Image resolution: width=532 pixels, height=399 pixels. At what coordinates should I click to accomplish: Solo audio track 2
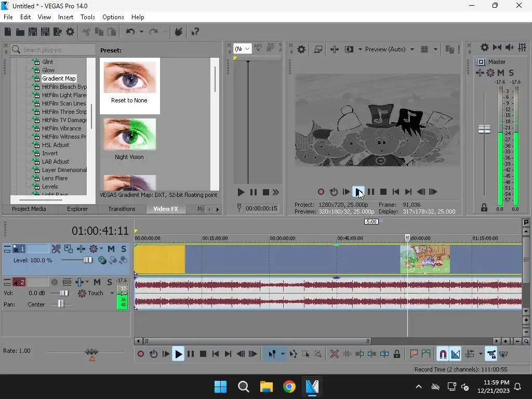[109, 282]
